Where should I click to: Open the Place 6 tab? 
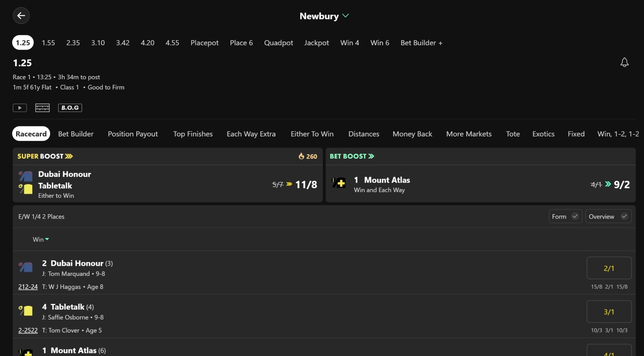[241, 43]
